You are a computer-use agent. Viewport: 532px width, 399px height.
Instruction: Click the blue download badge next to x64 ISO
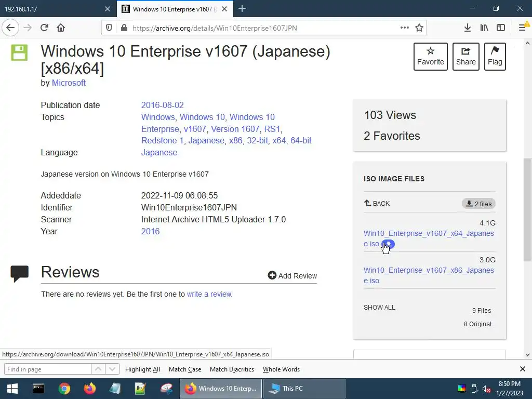389,244
